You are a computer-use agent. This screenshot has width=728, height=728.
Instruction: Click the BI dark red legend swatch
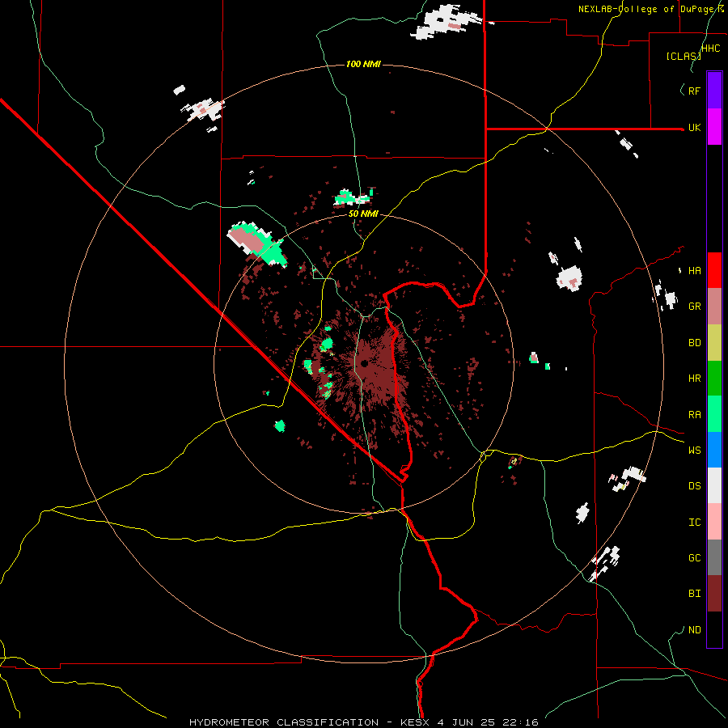714,594
